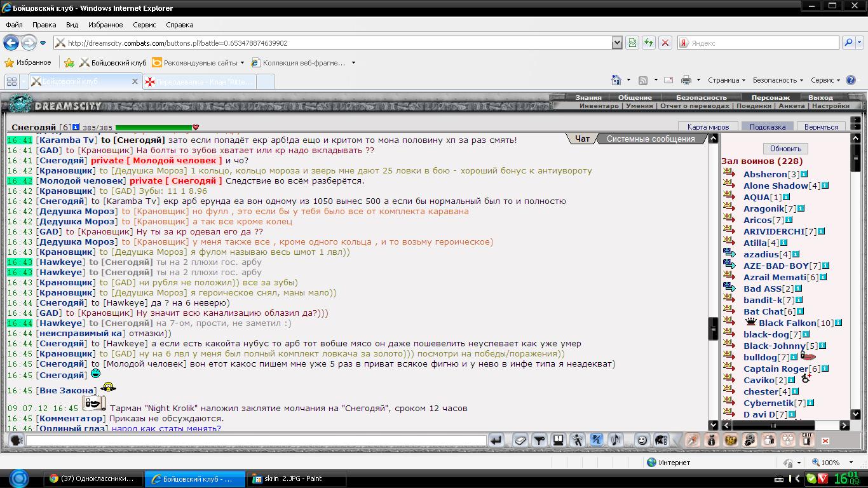Click the green HP bar of Снегодяй

[x=153, y=128]
